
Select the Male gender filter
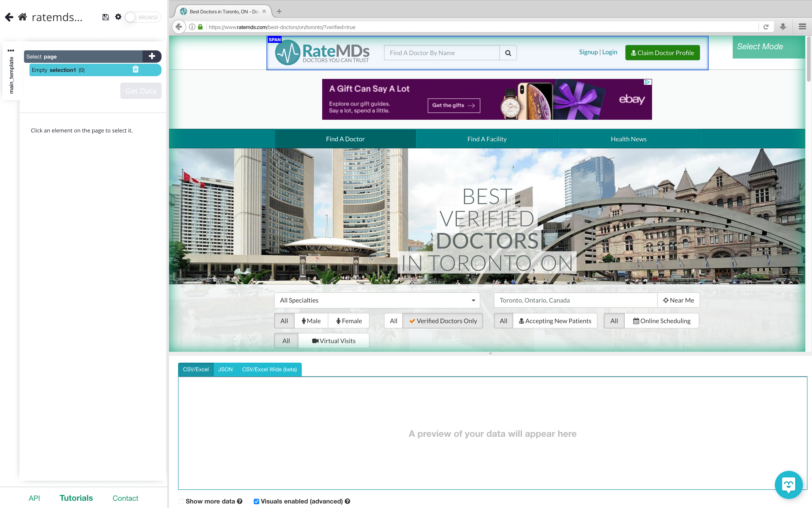pos(311,321)
